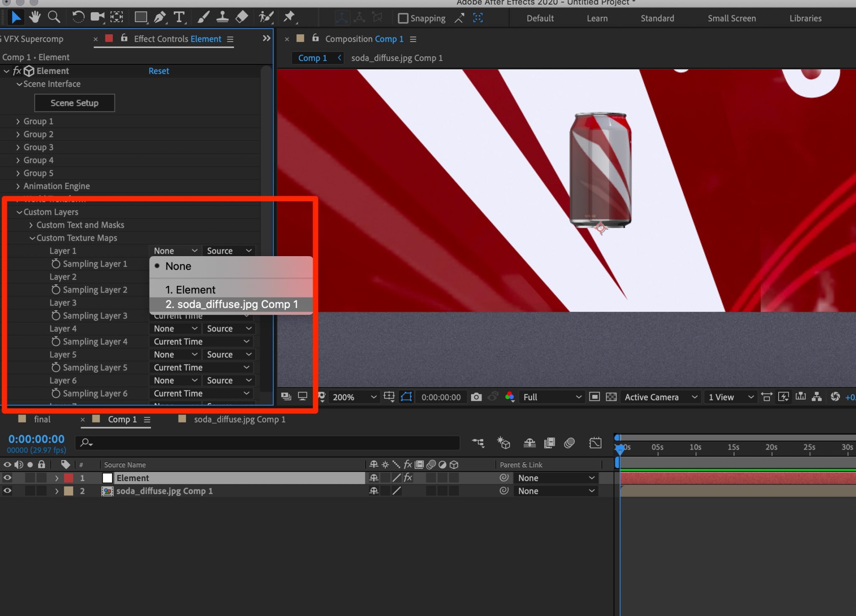The height and width of the screenshot is (616, 856).
Task: Select the Horizontal Type tool
Action: [179, 17]
